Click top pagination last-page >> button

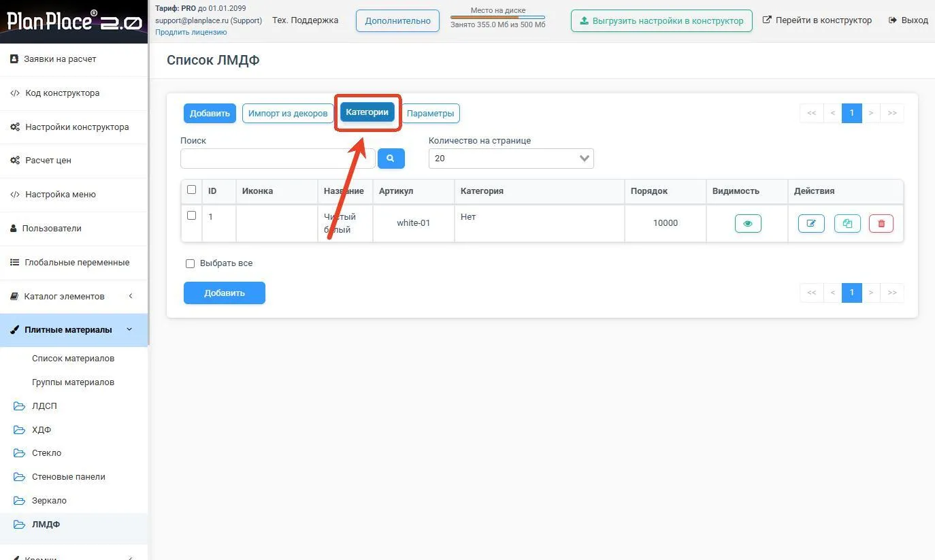[x=892, y=113]
